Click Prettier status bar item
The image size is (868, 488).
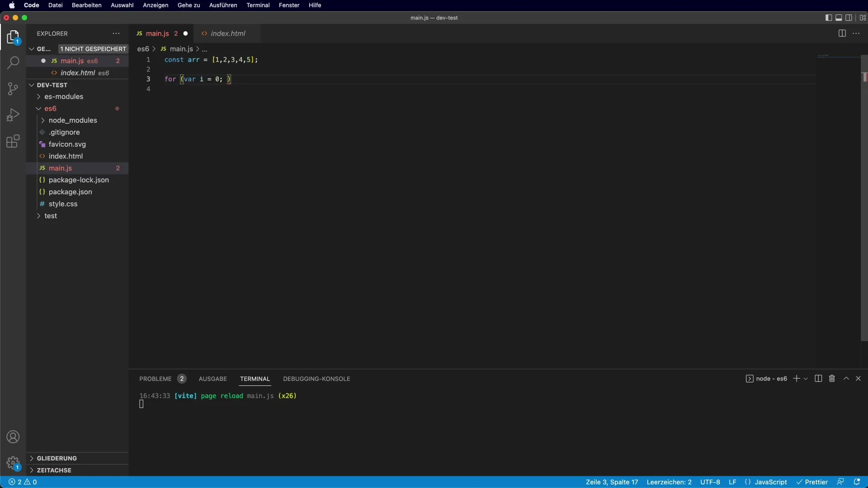coord(812,482)
